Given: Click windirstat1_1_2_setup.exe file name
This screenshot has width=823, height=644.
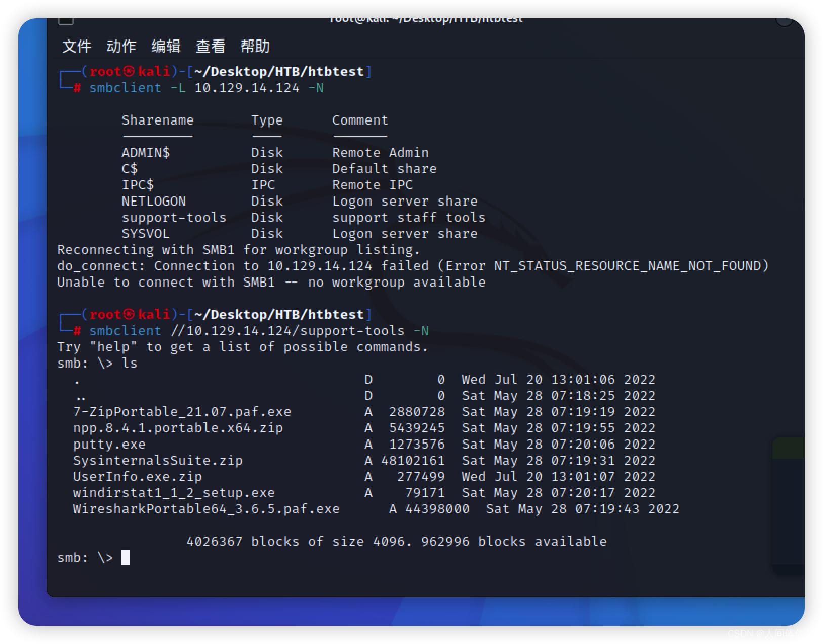Looking at the screenshot, I should (x=174, y=493).
